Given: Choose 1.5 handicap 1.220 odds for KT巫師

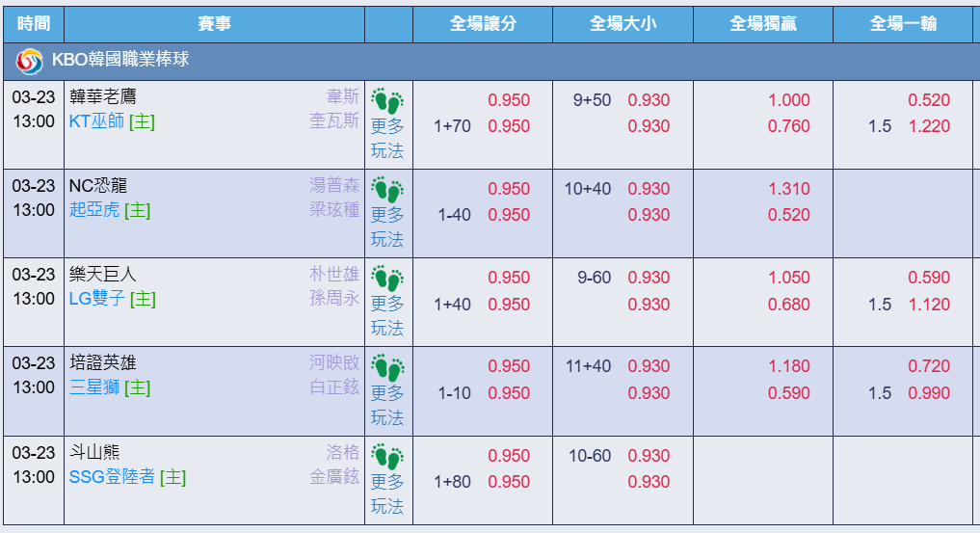Looking at the screenshot, I should (929, 126).
